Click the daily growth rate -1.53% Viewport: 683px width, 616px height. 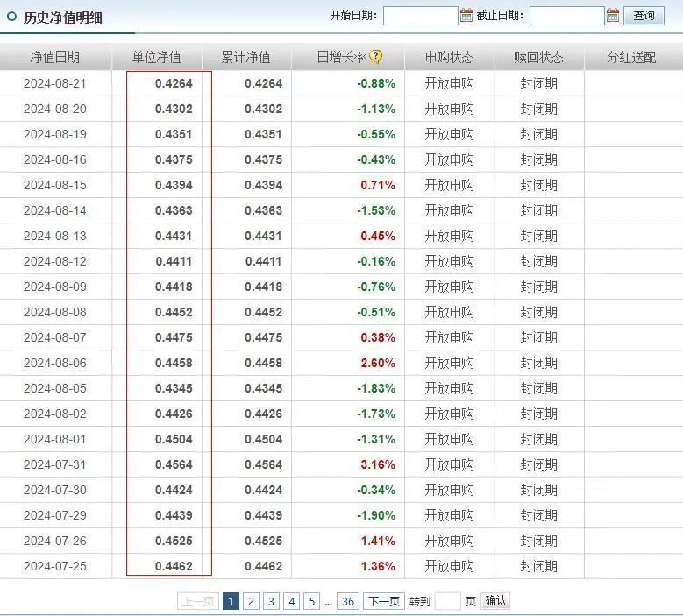pyautogui.click(x=376, y=210)
